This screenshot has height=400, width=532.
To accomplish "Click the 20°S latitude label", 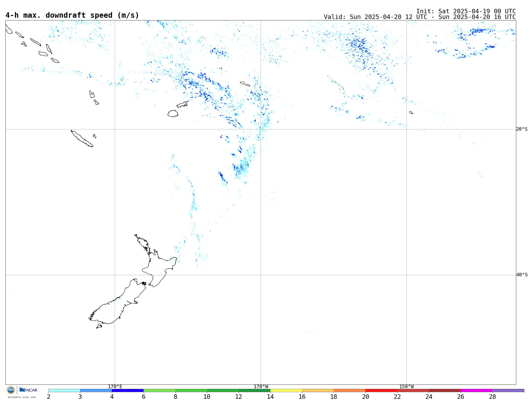I will (522, 129).
